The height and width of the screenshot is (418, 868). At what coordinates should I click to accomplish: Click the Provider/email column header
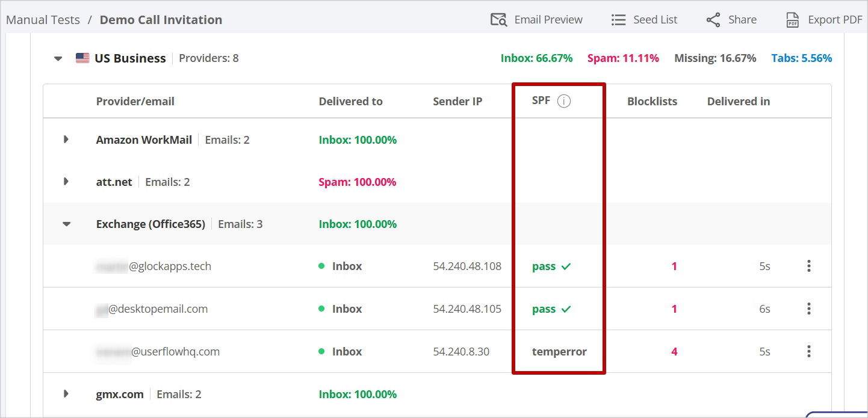click(x=135, y=101)
